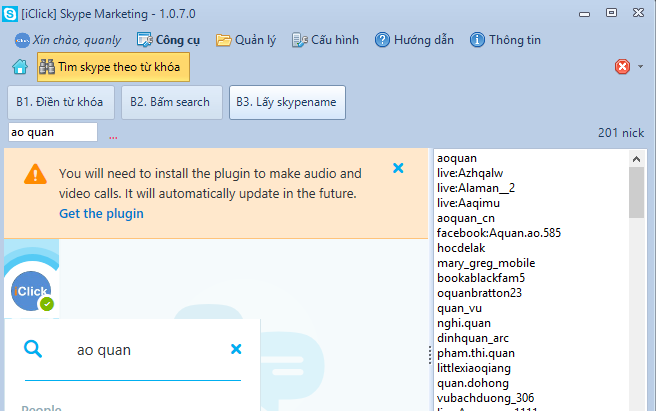Image resolution: width=656 pixels, height=411 pixels.
Task: Clear the Skype search with X
Action: click(236, 349)
